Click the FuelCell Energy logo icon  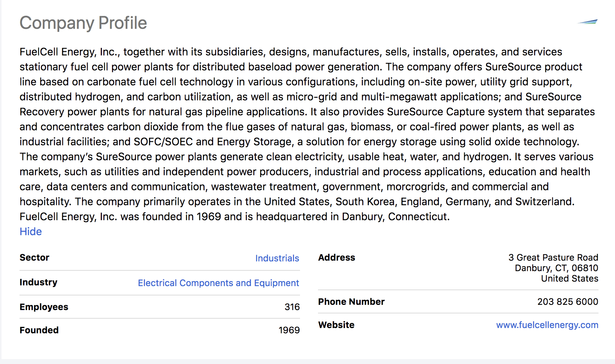(x=588, y=22)
